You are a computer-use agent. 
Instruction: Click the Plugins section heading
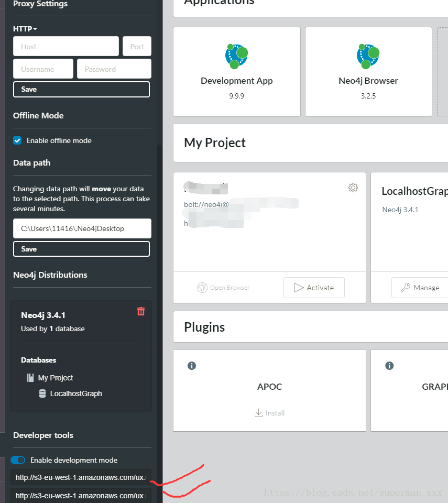coord(204,327)
